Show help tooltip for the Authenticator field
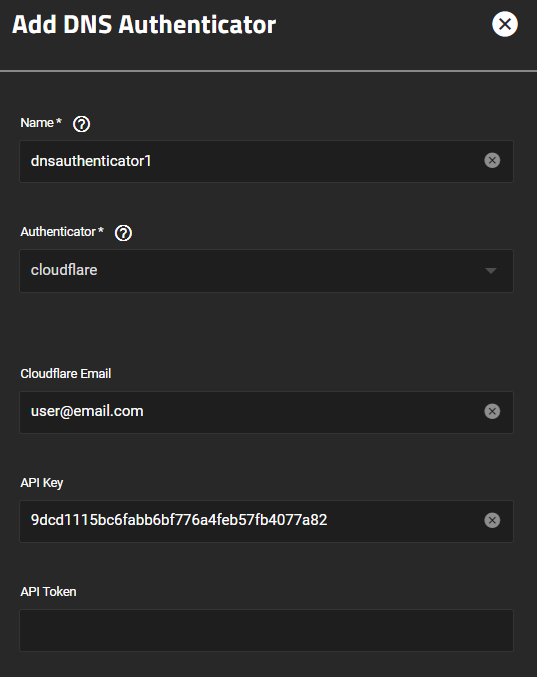Image resolution: width=537 pixels, height=677 pixels. 123,233
